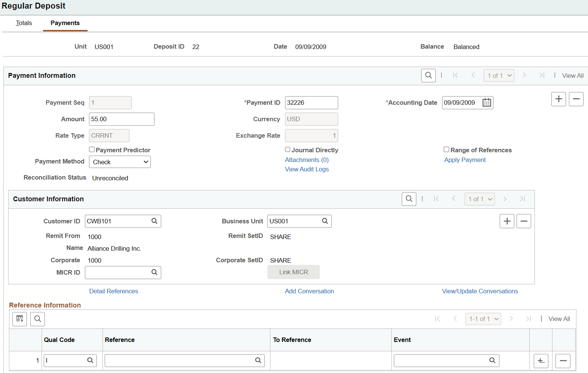Open Attachments (0) link
588x373 pixels.
click(x=307, y=160)
